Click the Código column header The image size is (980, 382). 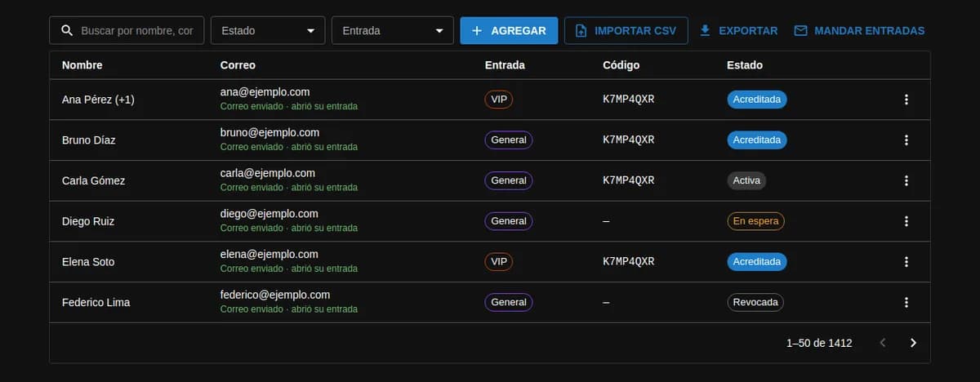click(621, 65)
